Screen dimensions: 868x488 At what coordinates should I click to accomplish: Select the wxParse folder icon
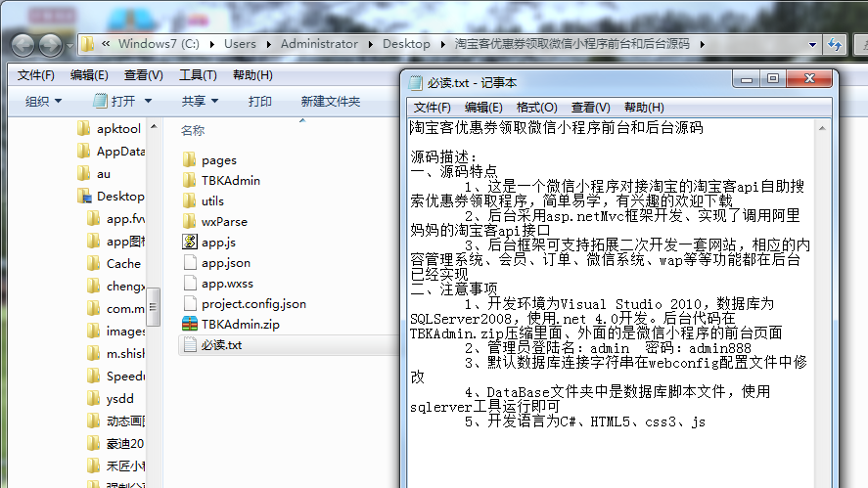[x=189, y=221]
